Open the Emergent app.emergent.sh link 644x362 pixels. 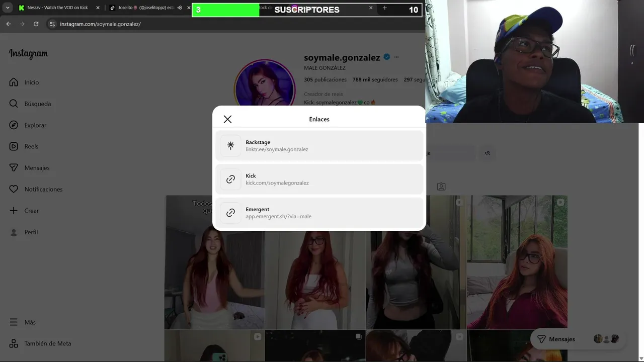click(319, 213)
